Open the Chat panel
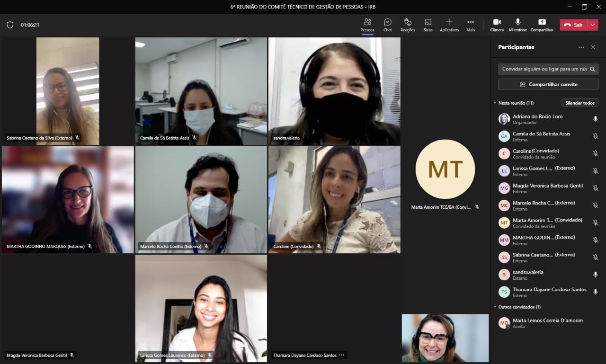The image size is (606, 364). [387, 25]
